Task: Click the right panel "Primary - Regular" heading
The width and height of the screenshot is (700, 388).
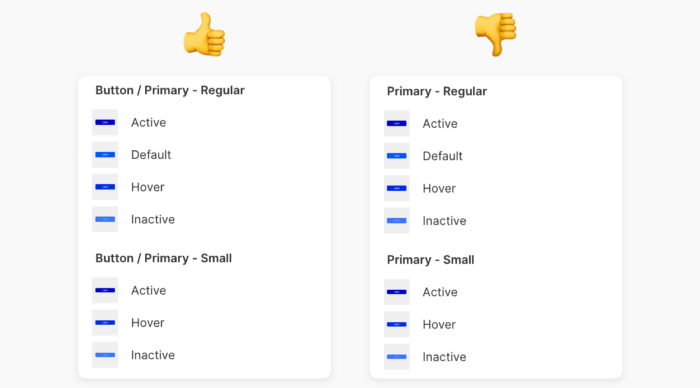Action: (437, 92)
